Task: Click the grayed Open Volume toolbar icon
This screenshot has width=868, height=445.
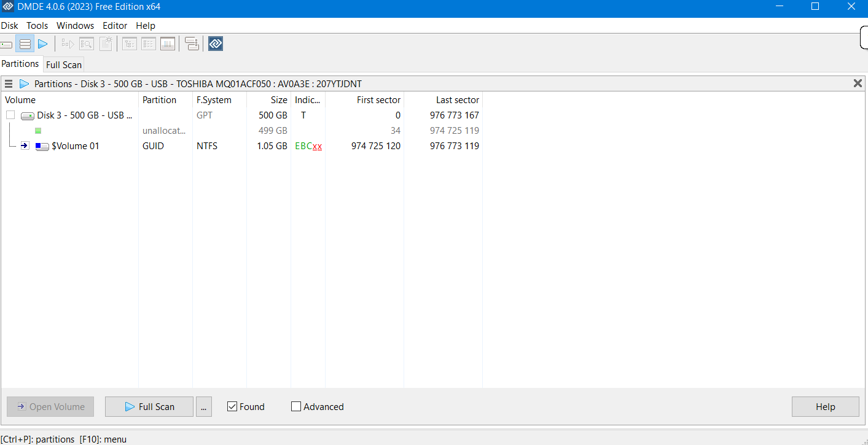Action: (67, 44)
